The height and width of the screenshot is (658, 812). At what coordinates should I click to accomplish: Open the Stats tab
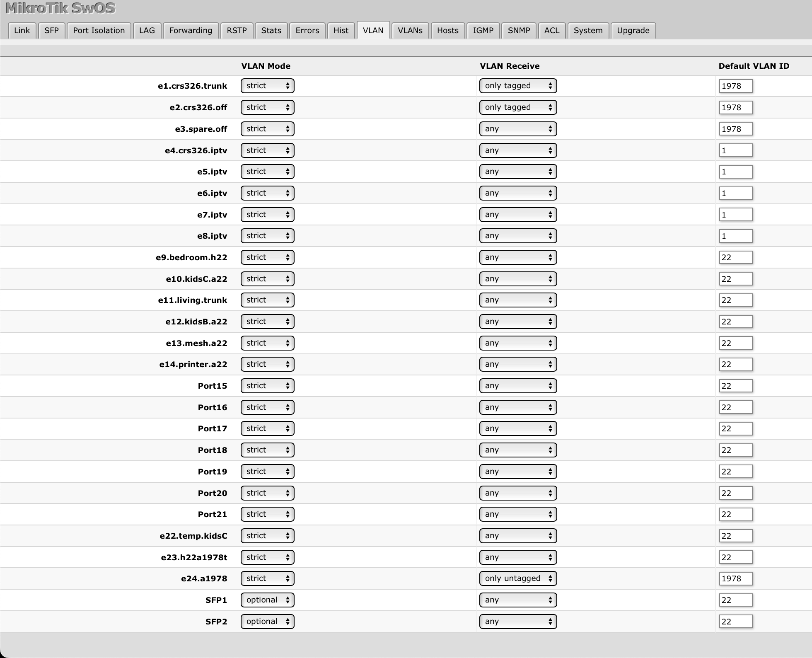click(271, 31)
